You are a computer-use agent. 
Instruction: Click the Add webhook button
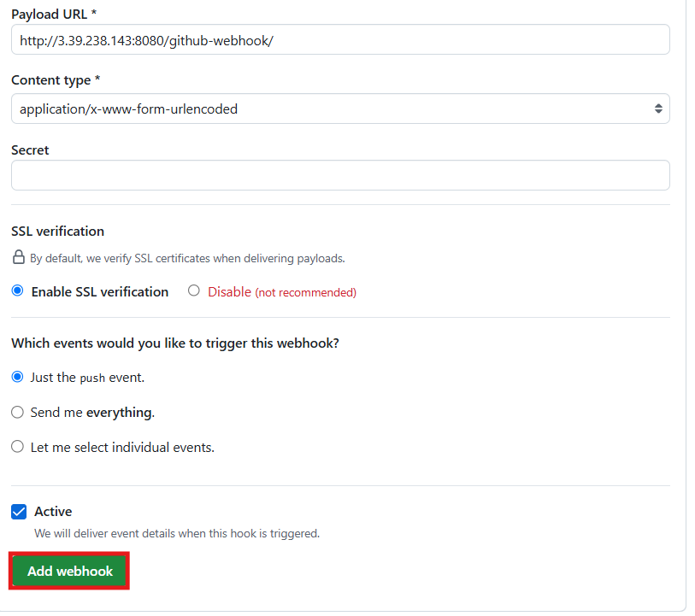(69, 571)
